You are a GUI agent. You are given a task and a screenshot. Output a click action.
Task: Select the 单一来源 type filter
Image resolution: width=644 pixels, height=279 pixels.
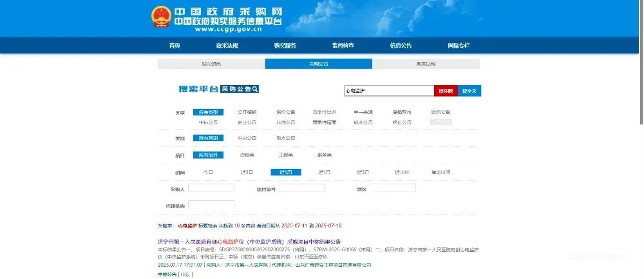pyautogui.click(x=363, y=112)
